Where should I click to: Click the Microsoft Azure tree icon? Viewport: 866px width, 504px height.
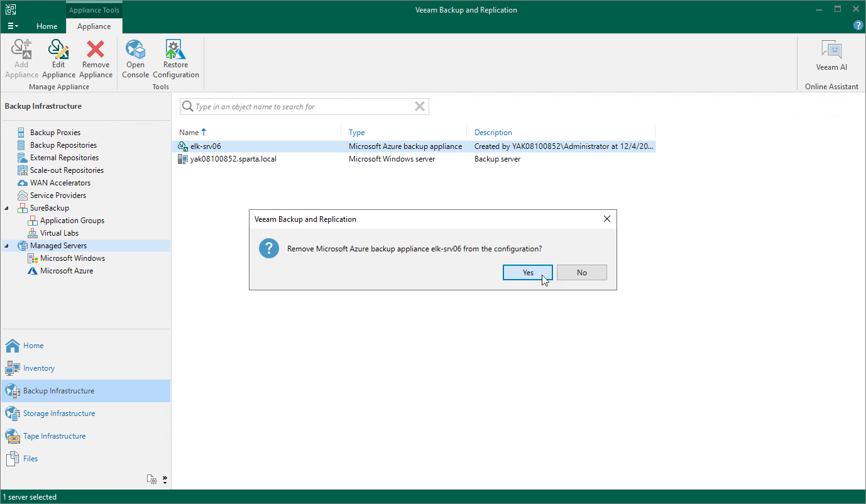click(x=33, y=271)
